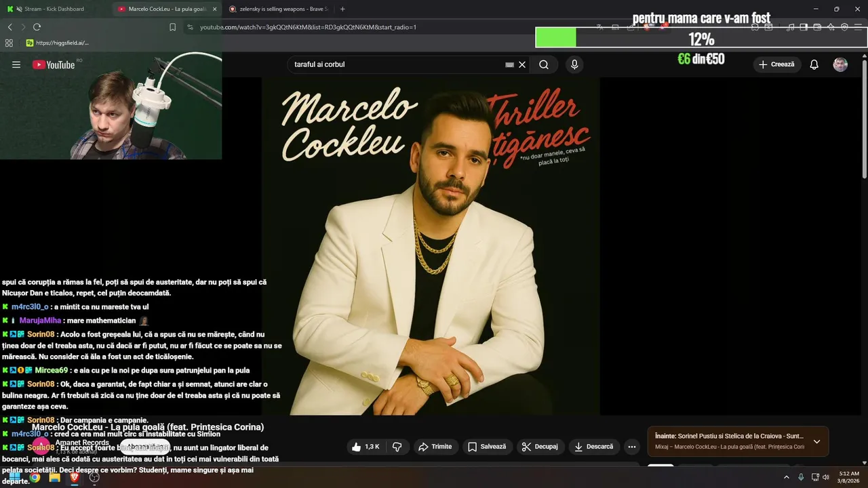Dislike the Marcelo CockLeu video
The image size is (868, 488).
397,447
